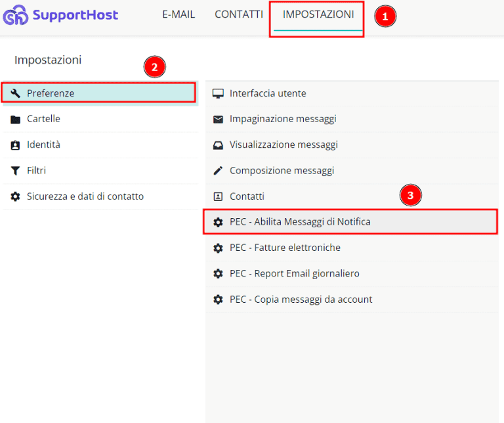Click the wrench icon beside Preferenze

click(x=16, y=93)
